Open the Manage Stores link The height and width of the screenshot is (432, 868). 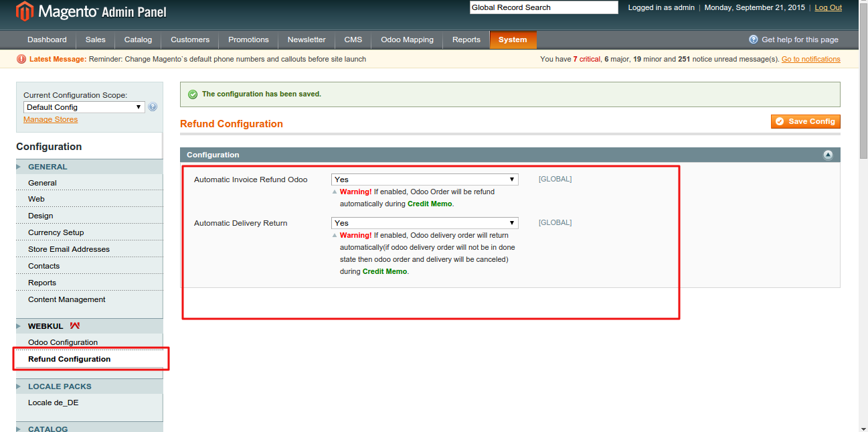click(50, 119)
